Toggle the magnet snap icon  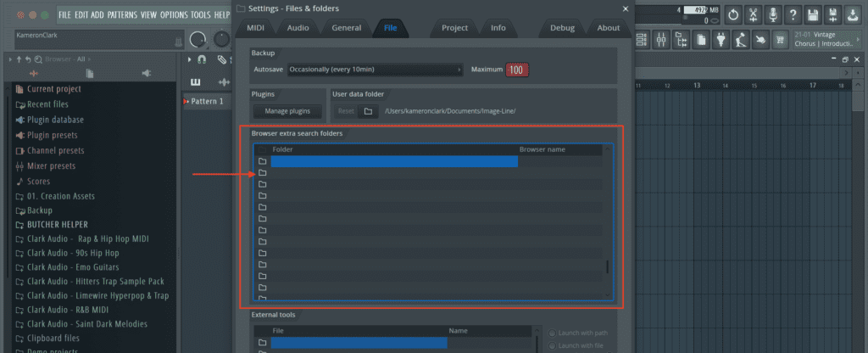coord(202,59)
